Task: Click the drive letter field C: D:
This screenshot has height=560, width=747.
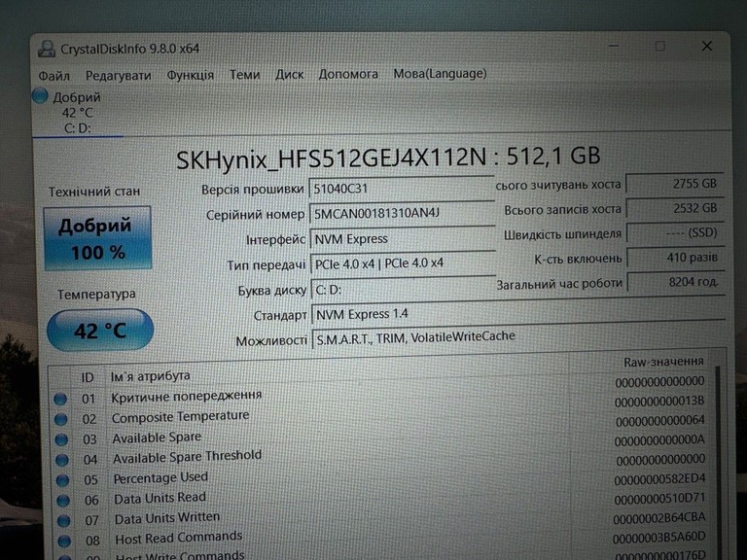Action: pos(403,290)
